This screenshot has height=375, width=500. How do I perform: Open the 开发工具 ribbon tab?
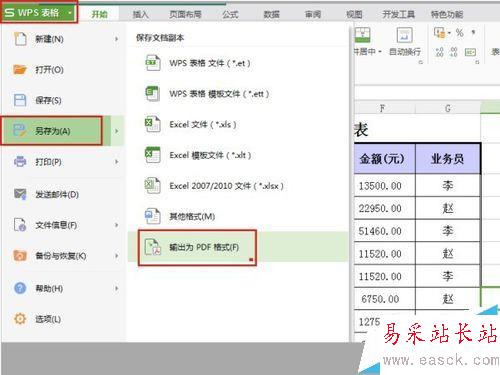399,14
